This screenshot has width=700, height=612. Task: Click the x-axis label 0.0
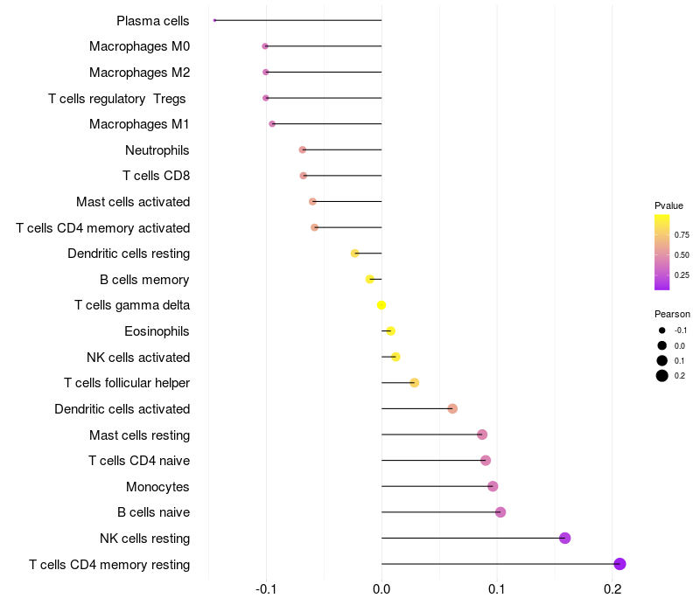pyautogui.click(x=381, y=589)
